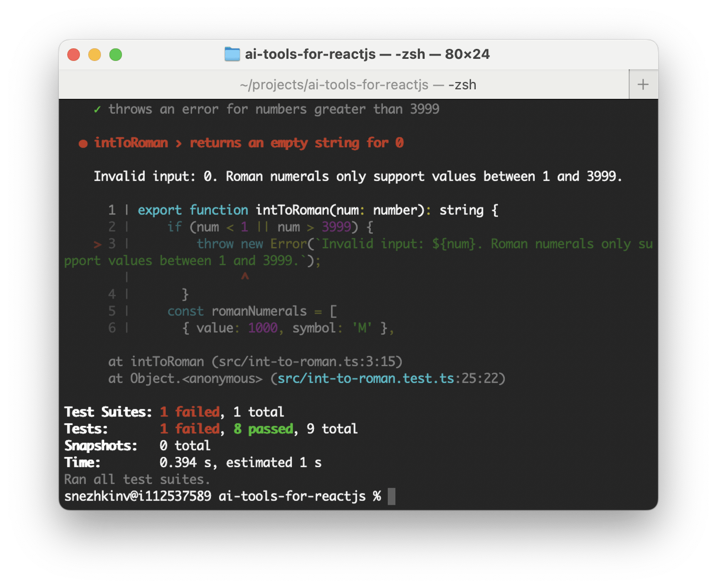Image resolution: width=717 pixels, height=588 pixels.
Task: Click the red arrow marker at line 3
Action: (97, 244)
